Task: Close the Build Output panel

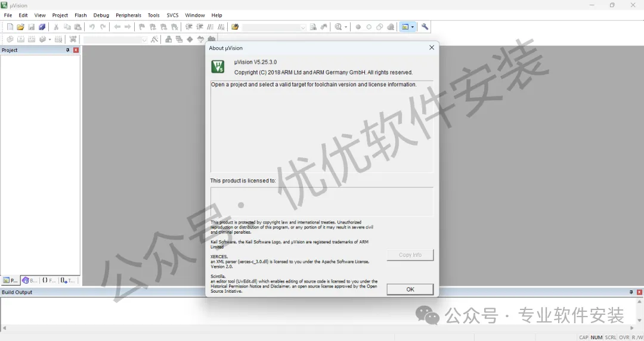Action: pyautogui.click(x=639, y=292)
